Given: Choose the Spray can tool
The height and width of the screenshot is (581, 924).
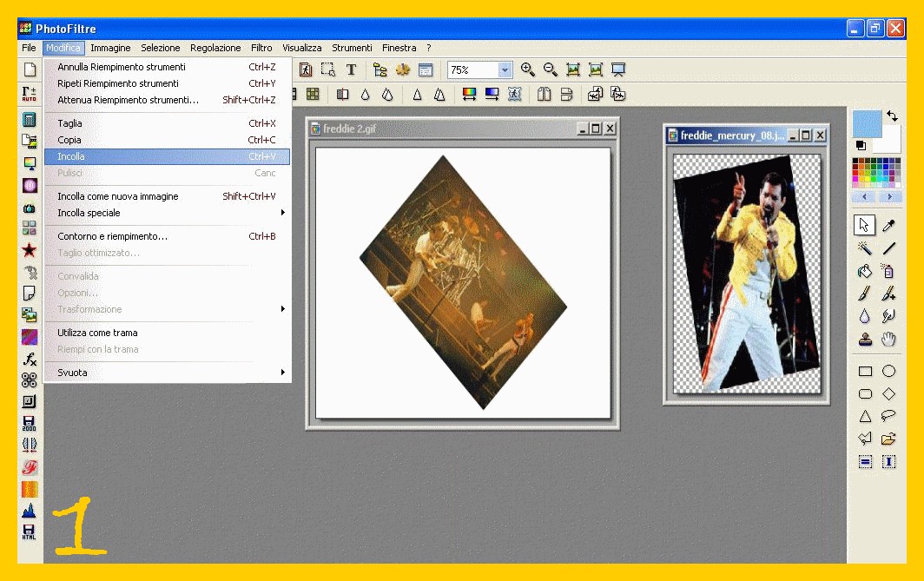Looking at the screenshot, I should coord(888,271).
